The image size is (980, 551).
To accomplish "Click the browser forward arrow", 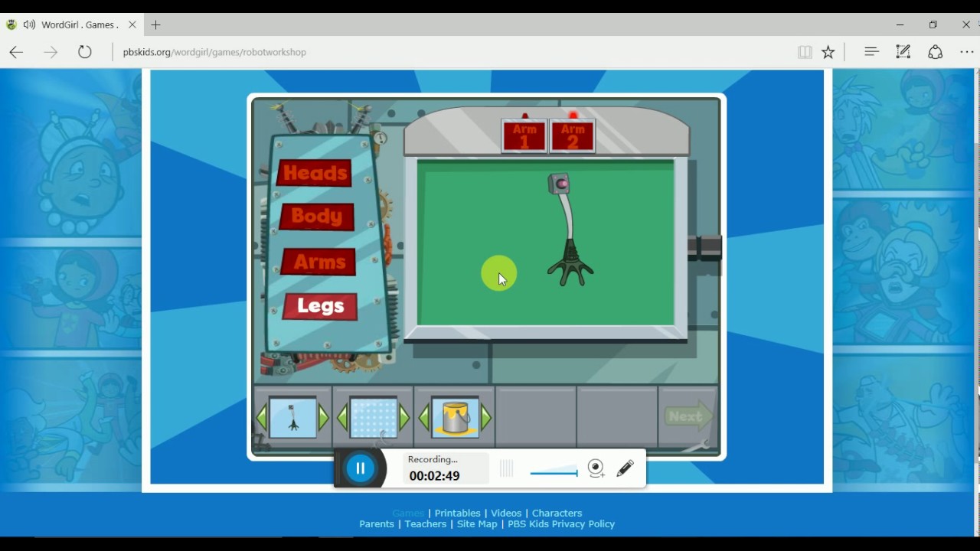I will click(51, 52).
